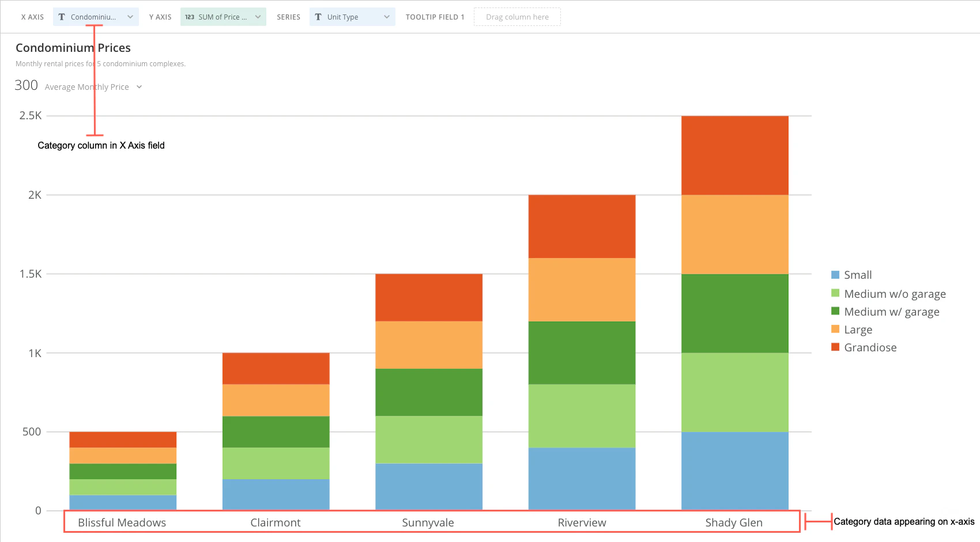Open the Y Axis SUM of Price dropdown
Image resolution: width=980 pixels, height=542 pixels.
(x=223, y=17)
